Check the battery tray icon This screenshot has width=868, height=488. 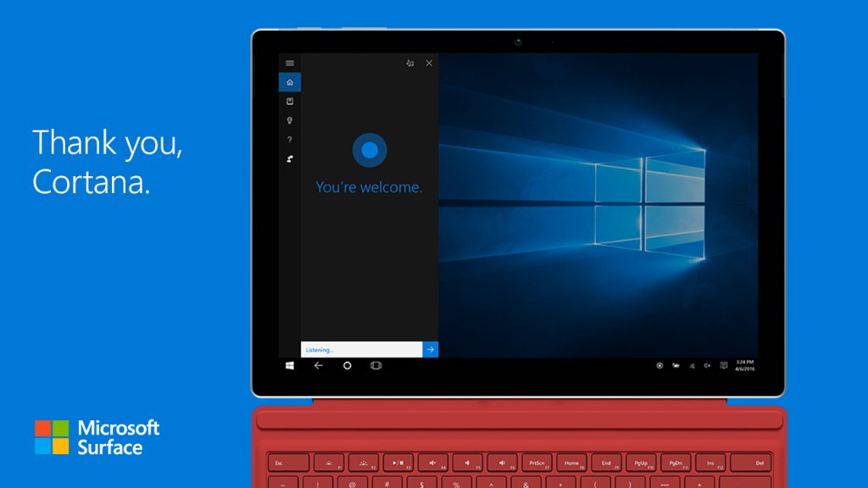pos(676,366)
